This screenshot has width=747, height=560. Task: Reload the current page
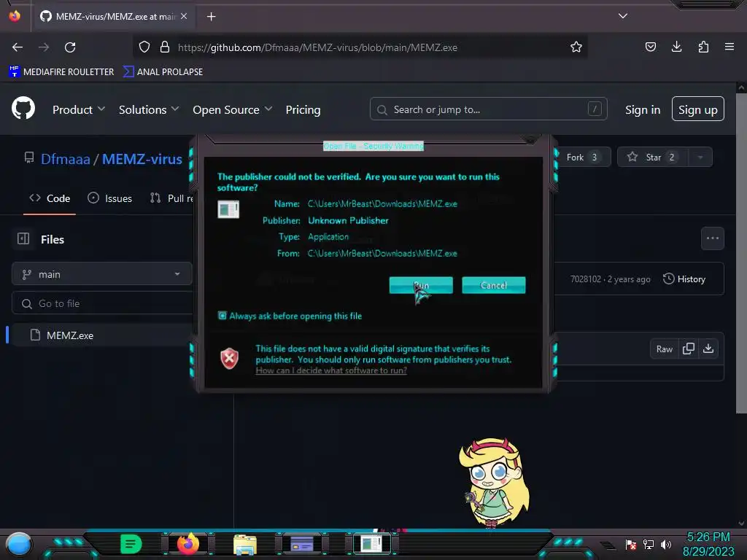70,47
